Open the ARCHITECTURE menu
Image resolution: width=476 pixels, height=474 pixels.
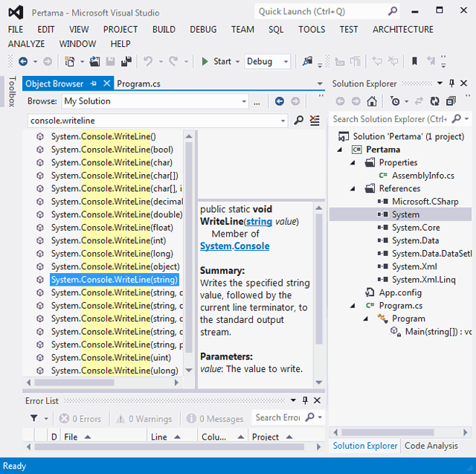[x=403, y=30]
